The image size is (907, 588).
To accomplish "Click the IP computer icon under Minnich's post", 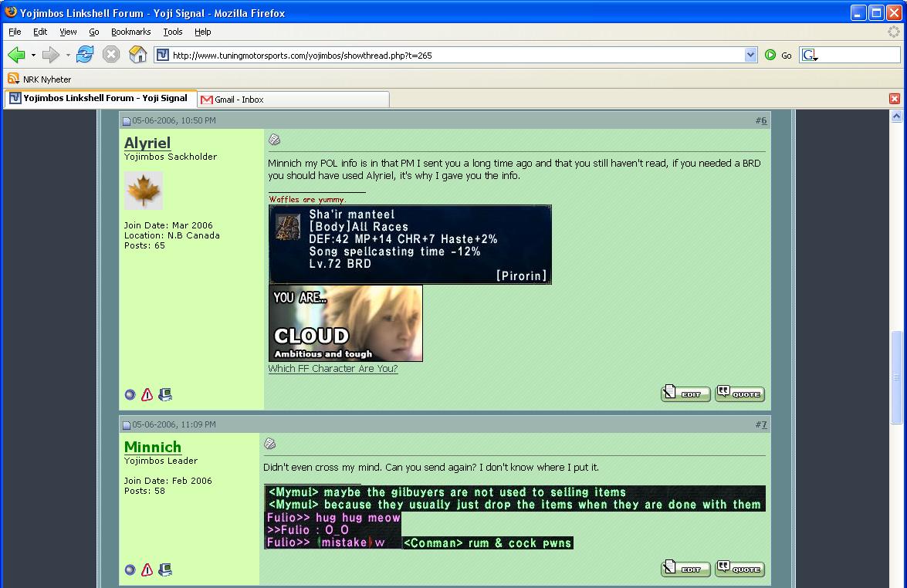I will click(x=164, y=570).
